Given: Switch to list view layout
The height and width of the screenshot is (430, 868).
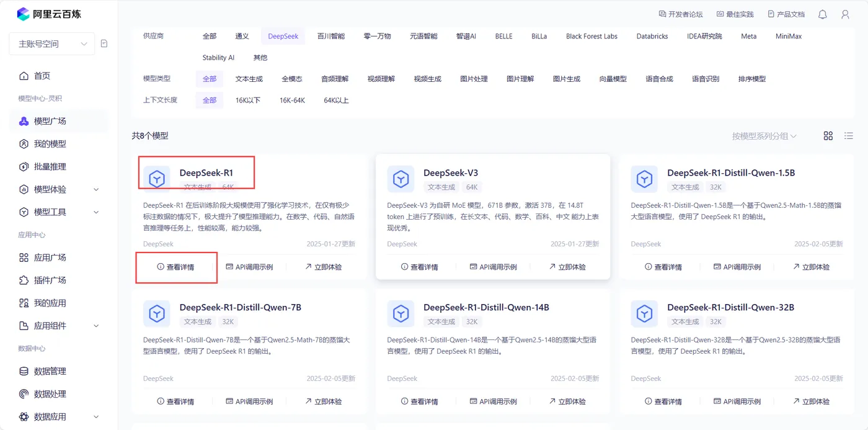Looking at the screenshot, I should pyautogui.click(x=849, y=136).
